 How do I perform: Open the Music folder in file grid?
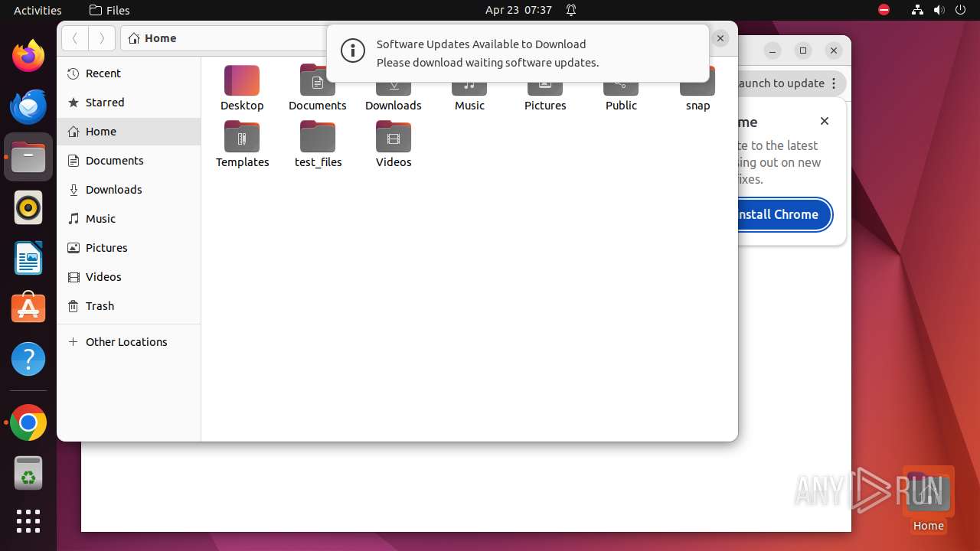coord(469,87)
